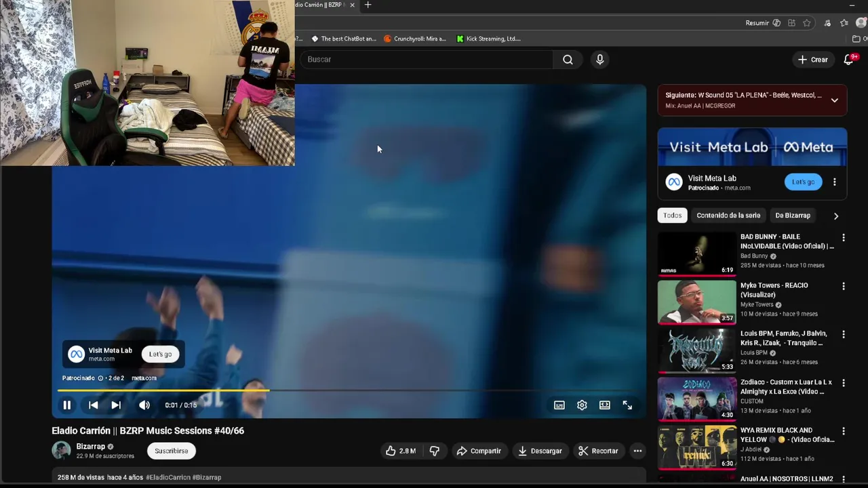The image size is (868, 488).
Task: Show more filter chips with arrow
Action: point(835,216)
